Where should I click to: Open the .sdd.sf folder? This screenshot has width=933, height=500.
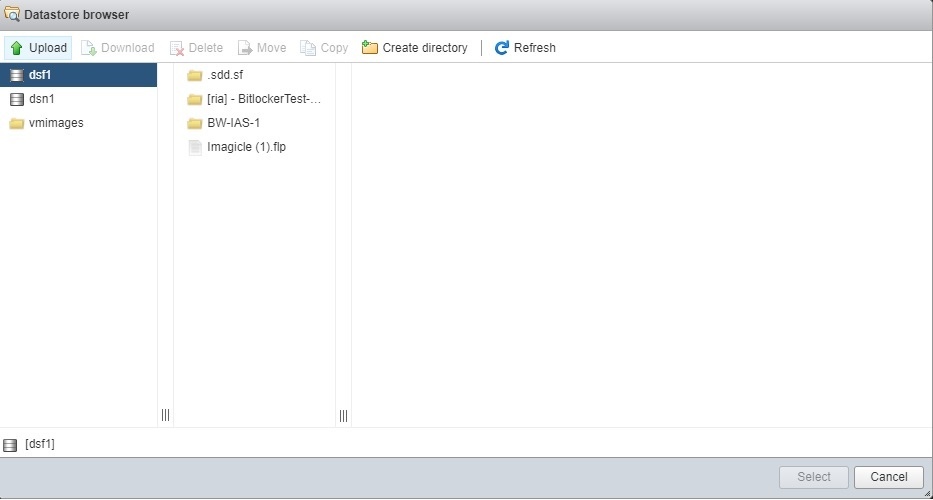coord(224,75)
